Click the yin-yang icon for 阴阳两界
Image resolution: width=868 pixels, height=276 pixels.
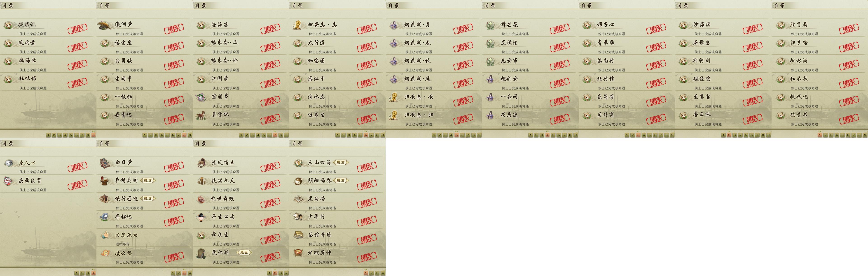pyautogui.click(x=298, y=181)
